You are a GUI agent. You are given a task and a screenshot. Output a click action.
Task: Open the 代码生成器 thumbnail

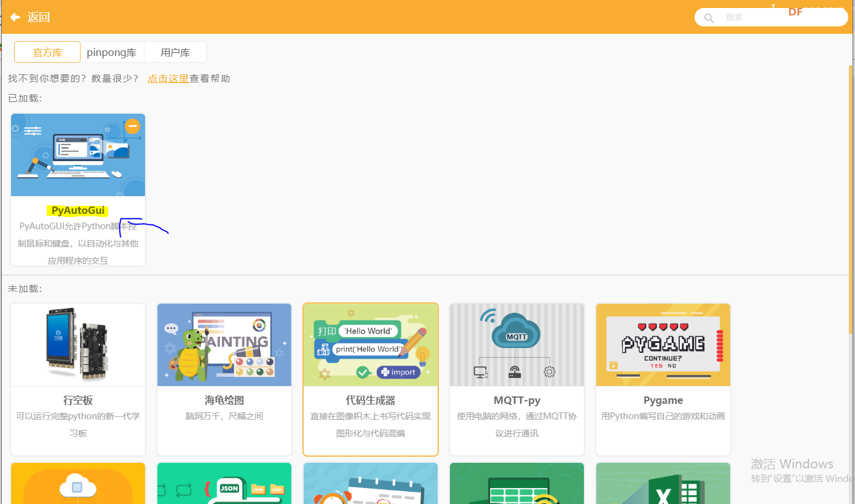tap(371, 345)
